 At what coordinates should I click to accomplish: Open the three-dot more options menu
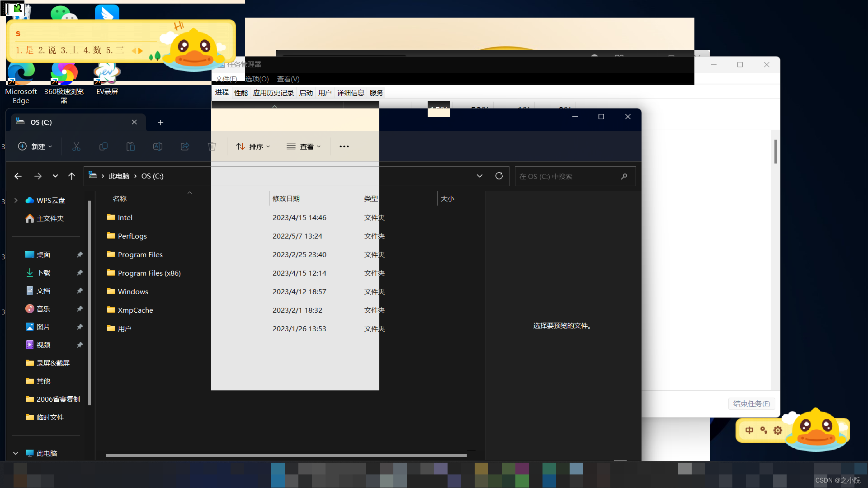(x=344, y=146)
